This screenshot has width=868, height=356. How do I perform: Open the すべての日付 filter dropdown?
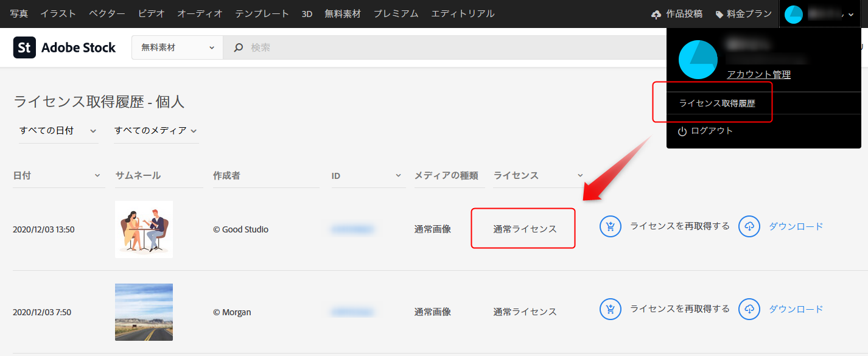(58, 130)
